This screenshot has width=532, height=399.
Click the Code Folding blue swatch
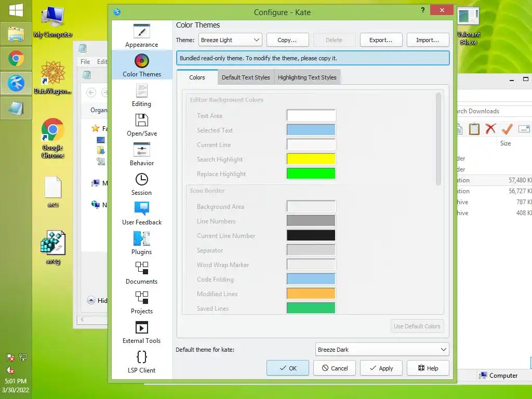point(311,279)
